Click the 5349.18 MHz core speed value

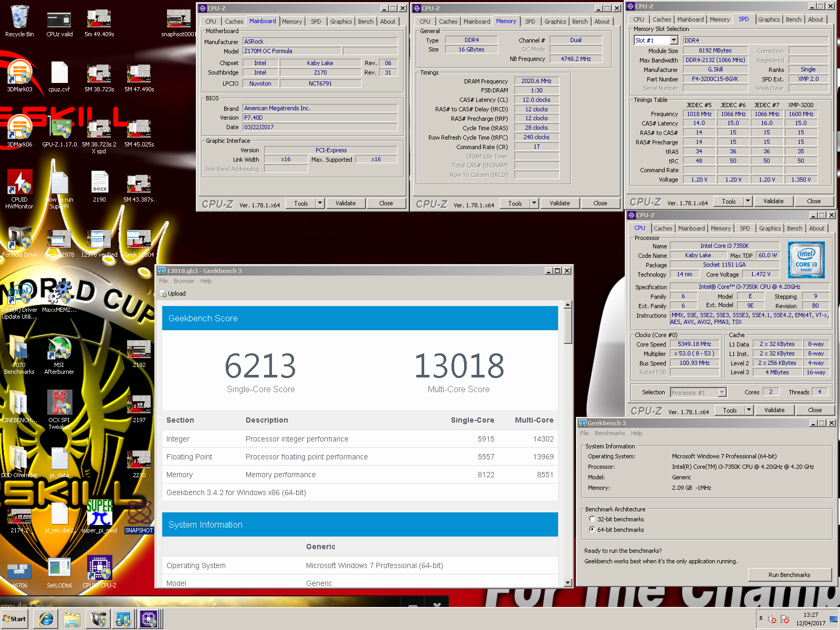pos(694,344)
